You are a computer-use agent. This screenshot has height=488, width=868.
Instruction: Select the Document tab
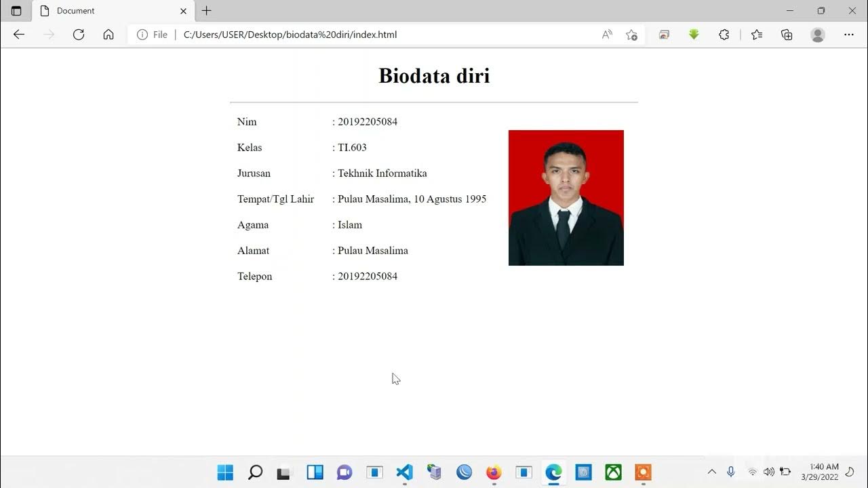point(113,11)
